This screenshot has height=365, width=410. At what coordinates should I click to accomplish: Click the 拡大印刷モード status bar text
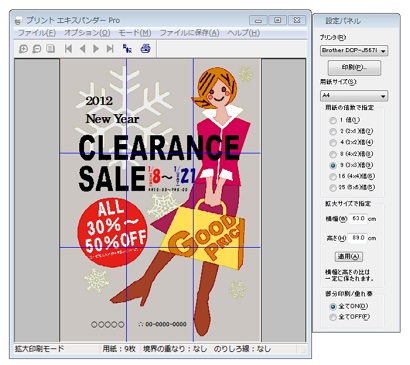tap(39, 349)
